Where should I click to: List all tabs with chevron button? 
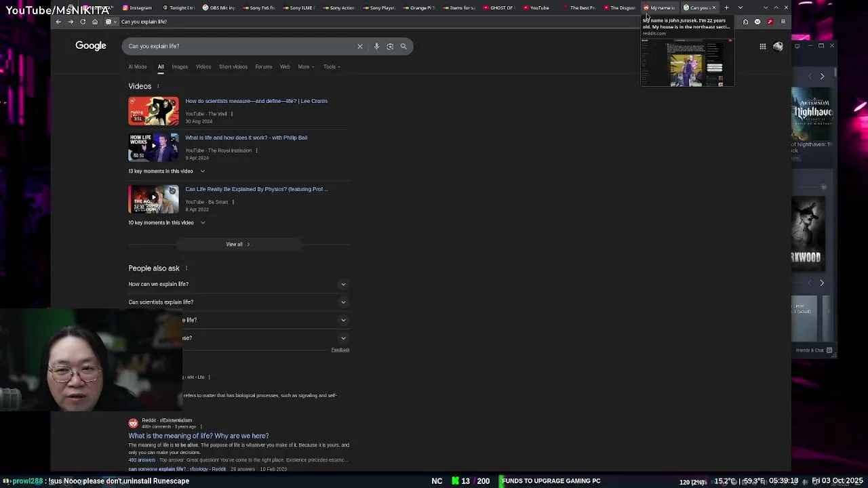(x=740, y=7)
